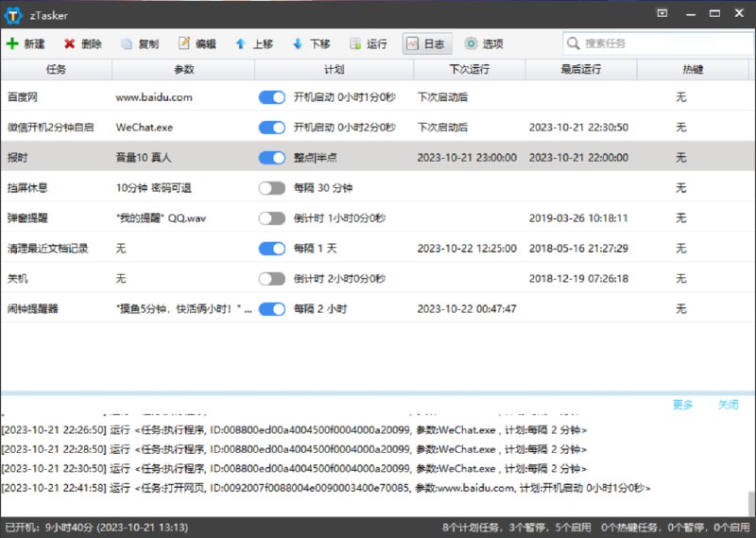Viewport: 756px width, 538px height.
Task: Run selected task with 运行 icon
Action: click(355, 43)
